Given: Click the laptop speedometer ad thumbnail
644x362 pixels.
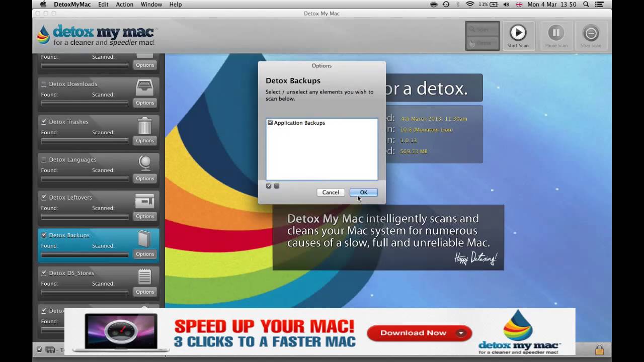Looking at the screenshot, I should (x=121, y=332).
